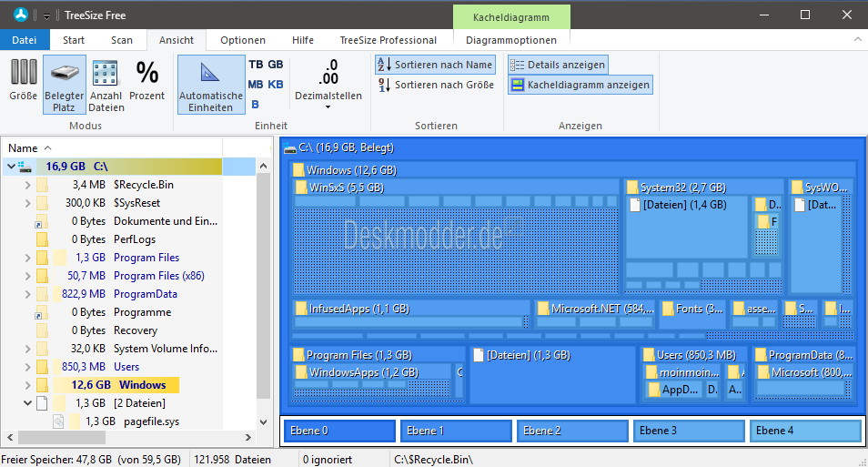Click the Ebene 2 color legend
Viewport: 868px width, 467px height.
(x=572, y=431)
